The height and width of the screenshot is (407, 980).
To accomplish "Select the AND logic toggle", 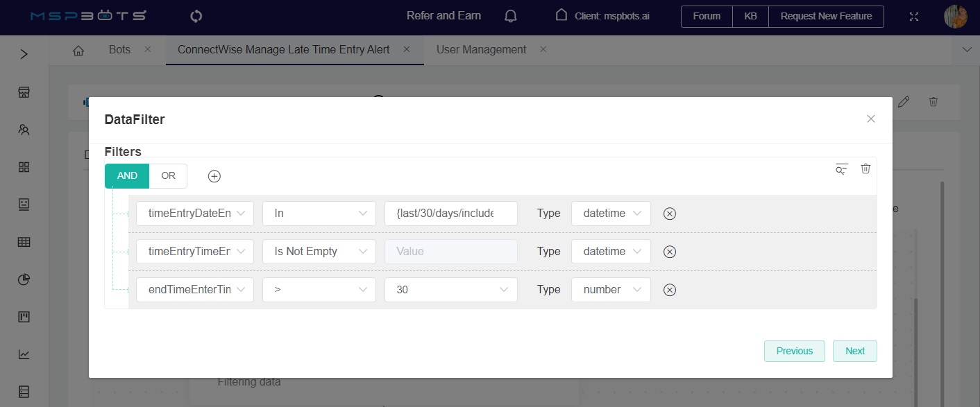I will tap(126, 175).
